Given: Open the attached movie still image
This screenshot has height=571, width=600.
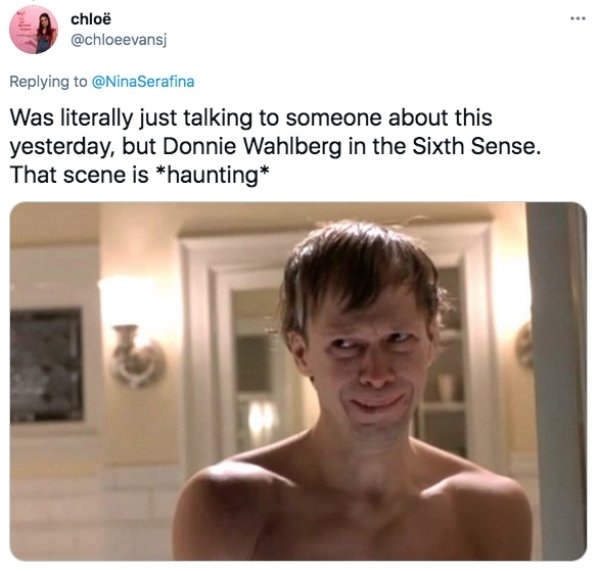Looking at the screenshot, I should pyautogui.click(x=298, y=381).
